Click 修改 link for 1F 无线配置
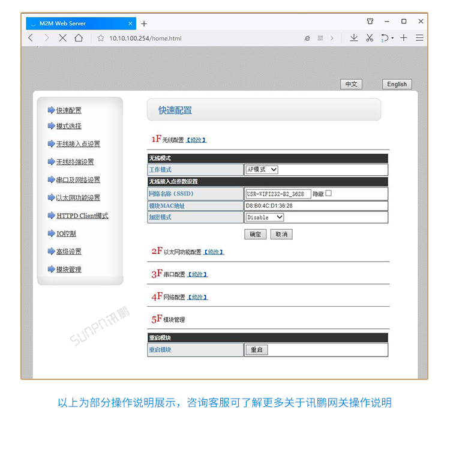The image size is (450, 476). pyautogui.click(x=196, y=140)
